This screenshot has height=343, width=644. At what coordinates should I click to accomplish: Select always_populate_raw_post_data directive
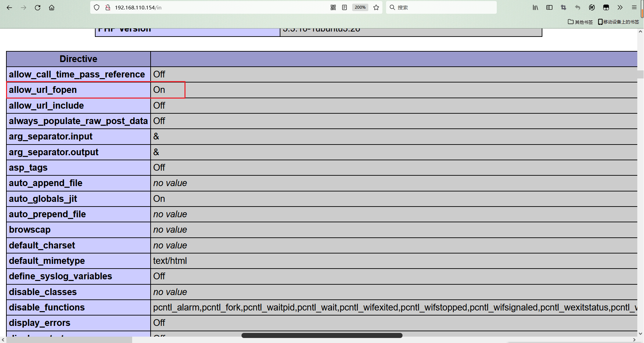78,121
